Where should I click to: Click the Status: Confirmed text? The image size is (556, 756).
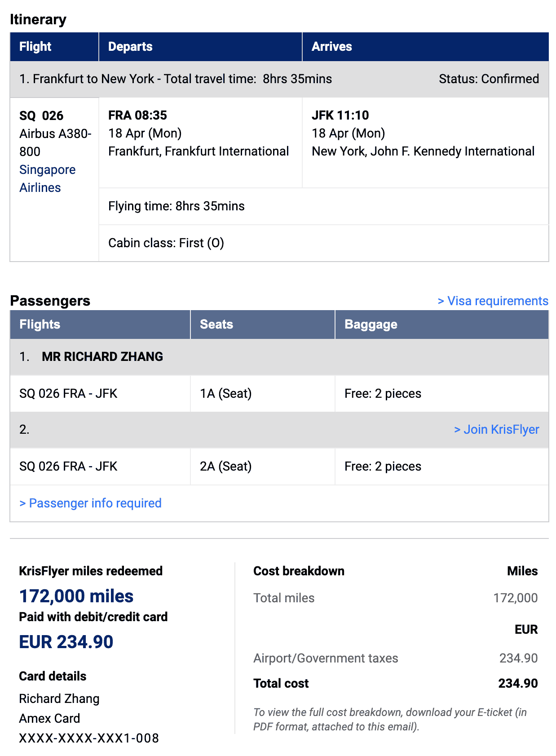point(489,79)
